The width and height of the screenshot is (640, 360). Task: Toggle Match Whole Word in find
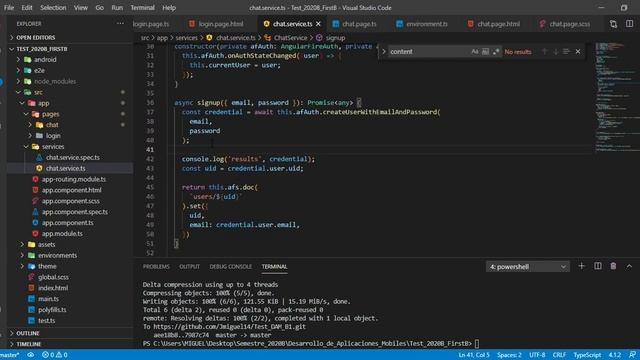[x=485, y=52]
